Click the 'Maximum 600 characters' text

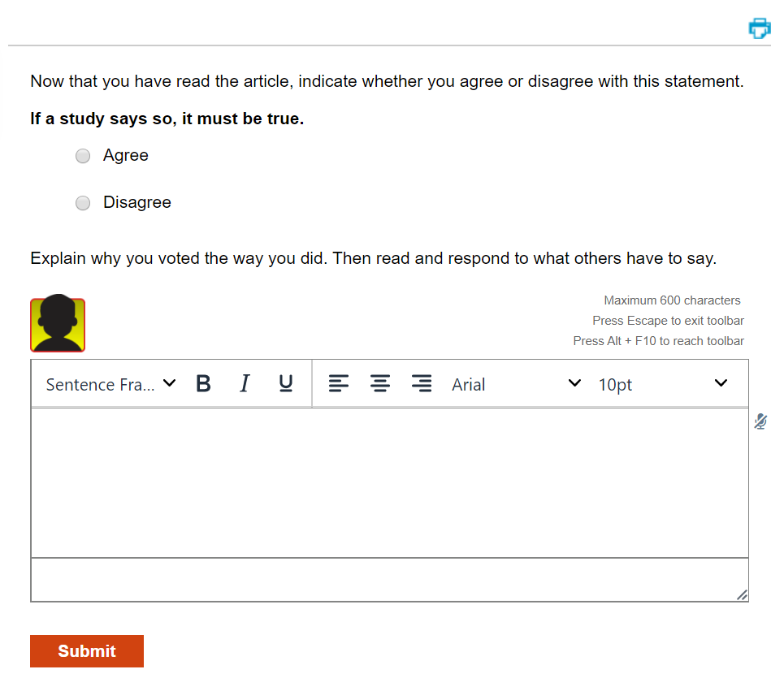point(672,300)
